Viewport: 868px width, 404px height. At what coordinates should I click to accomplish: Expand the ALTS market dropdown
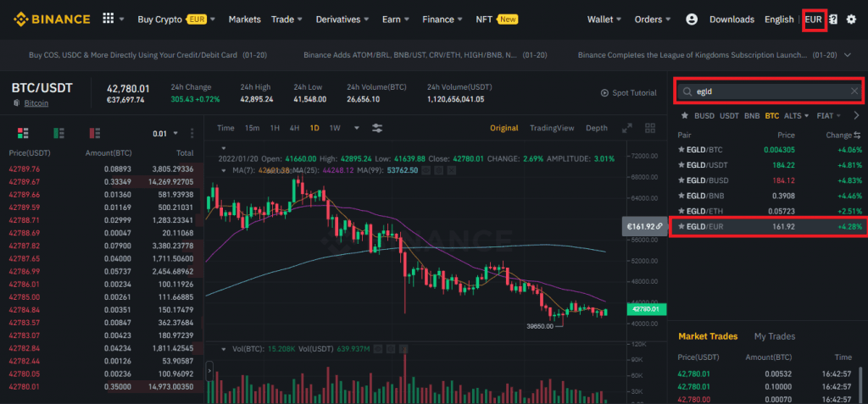796,115
